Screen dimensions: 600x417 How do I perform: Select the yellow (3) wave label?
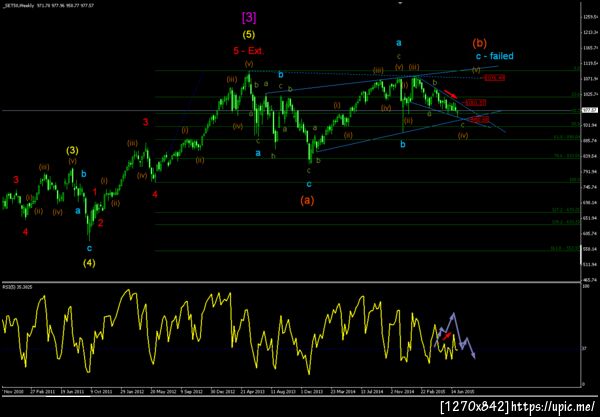point(72,150)
